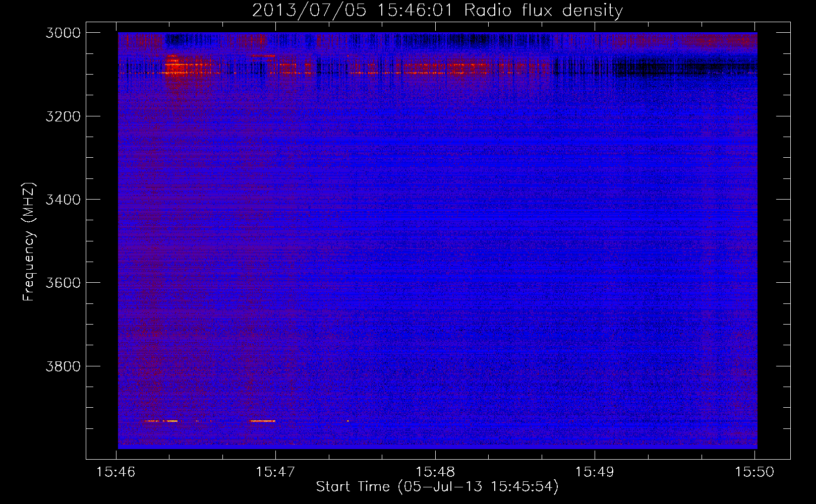Click the 3400 frequency tick label

pyautogui.click(x=63, y=200)
